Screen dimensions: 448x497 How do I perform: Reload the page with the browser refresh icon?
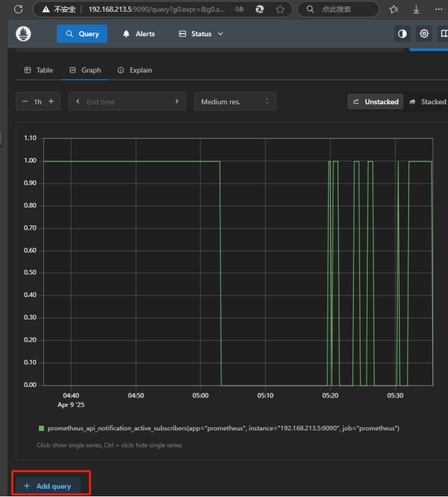click(x=18, y=9)
